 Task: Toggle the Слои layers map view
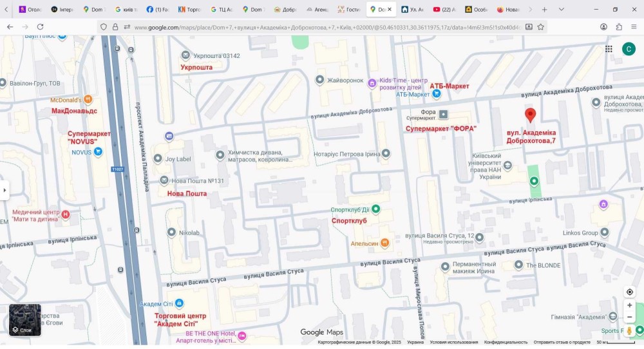coord(25,320)
